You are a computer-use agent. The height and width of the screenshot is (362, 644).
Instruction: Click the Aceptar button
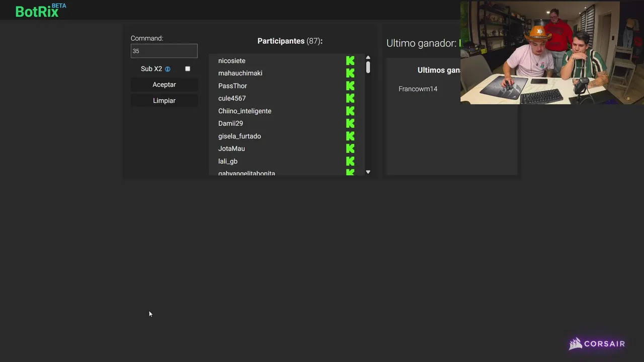tap(164, 84)
